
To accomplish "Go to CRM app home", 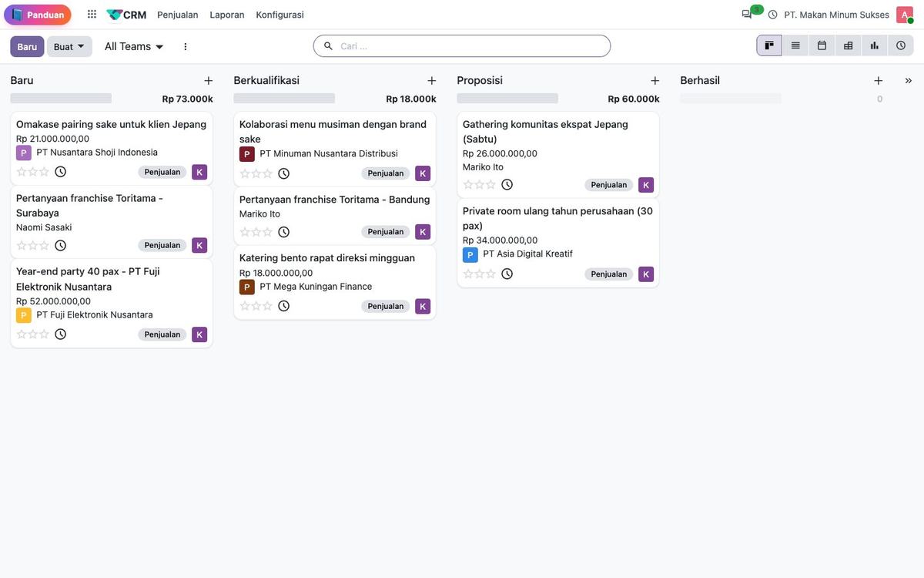I will (x=126, y=15).
